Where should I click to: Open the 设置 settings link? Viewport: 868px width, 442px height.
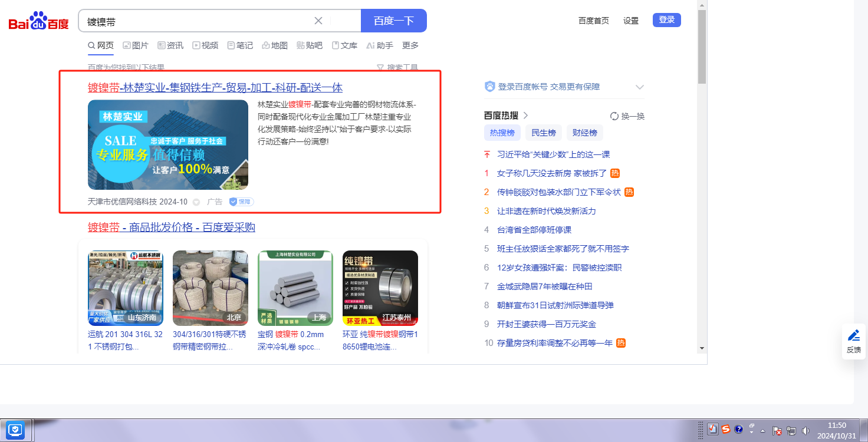click(x=631, y=21)
